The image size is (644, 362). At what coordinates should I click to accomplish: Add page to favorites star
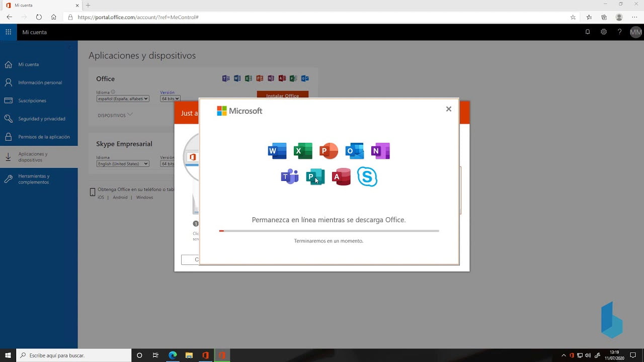click(573, 17)
